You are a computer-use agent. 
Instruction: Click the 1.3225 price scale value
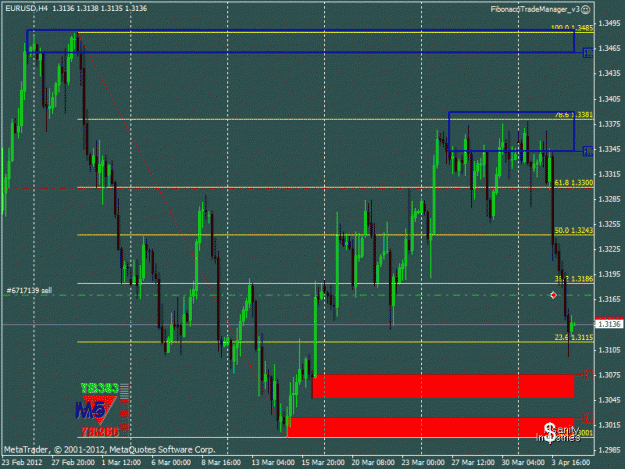coord(609,249)
